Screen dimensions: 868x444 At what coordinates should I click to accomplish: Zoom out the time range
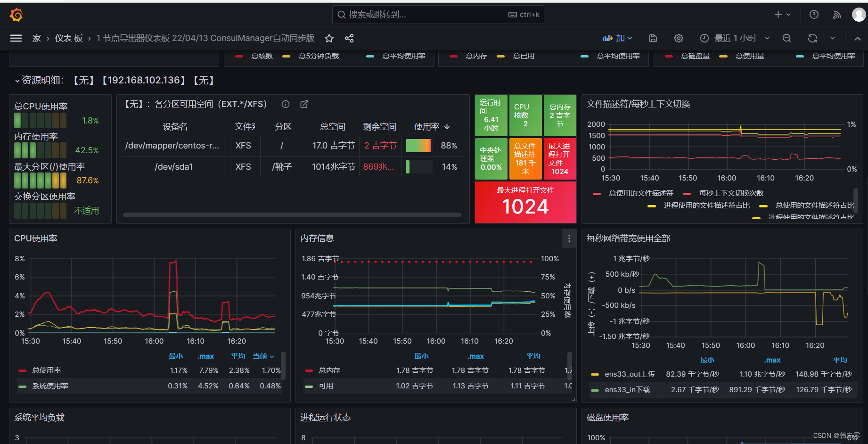tap(786, 38)
